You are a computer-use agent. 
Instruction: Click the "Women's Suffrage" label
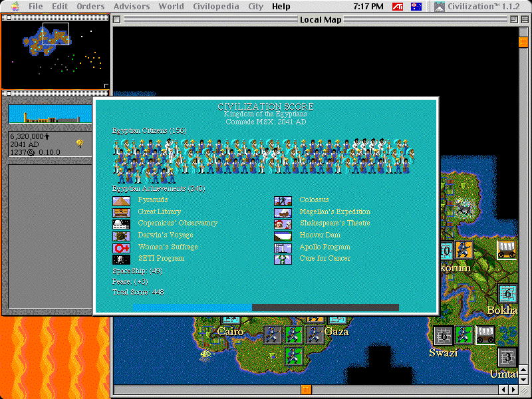[x=168, y=247]
